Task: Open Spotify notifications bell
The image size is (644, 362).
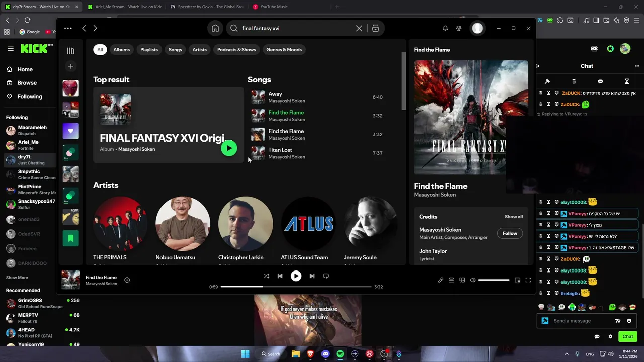Action: [x=445, y=28]
